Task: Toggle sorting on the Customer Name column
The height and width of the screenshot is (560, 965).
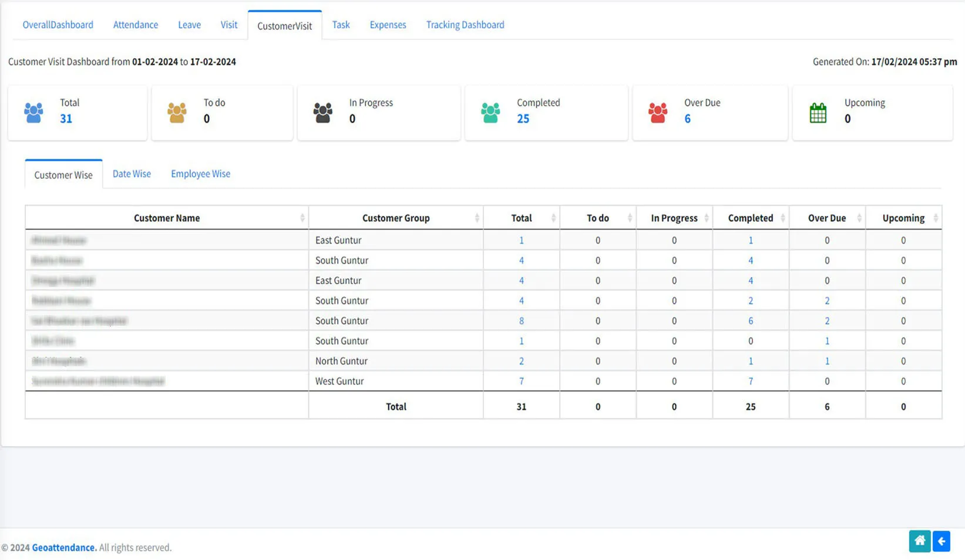Action: (x=302, y=217)
